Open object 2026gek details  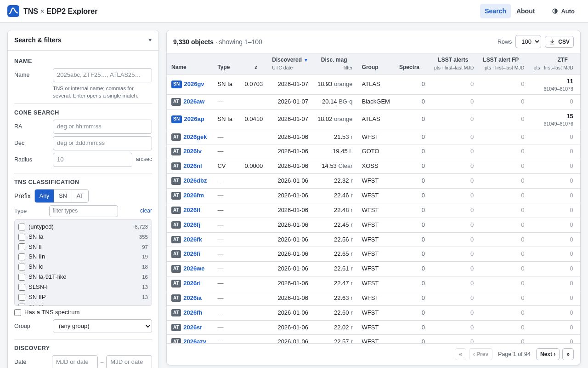195,137
